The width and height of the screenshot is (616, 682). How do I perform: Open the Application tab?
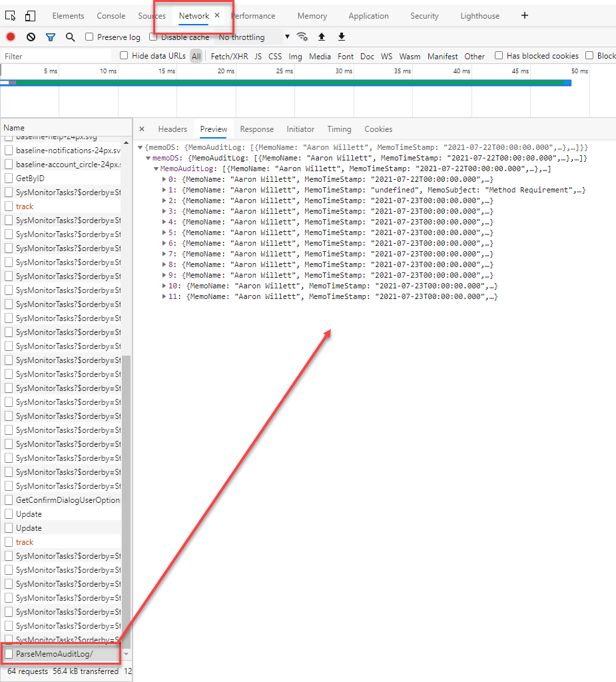pos(368,16)
